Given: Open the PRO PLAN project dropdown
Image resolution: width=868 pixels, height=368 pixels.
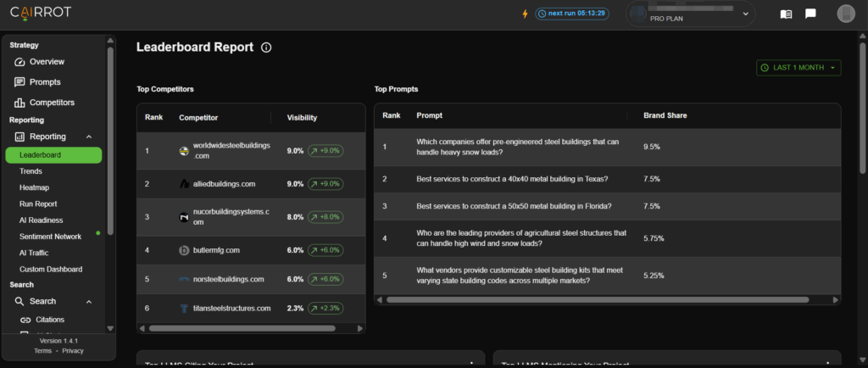Looking at the screenshot, I should [x=690, y=14].
